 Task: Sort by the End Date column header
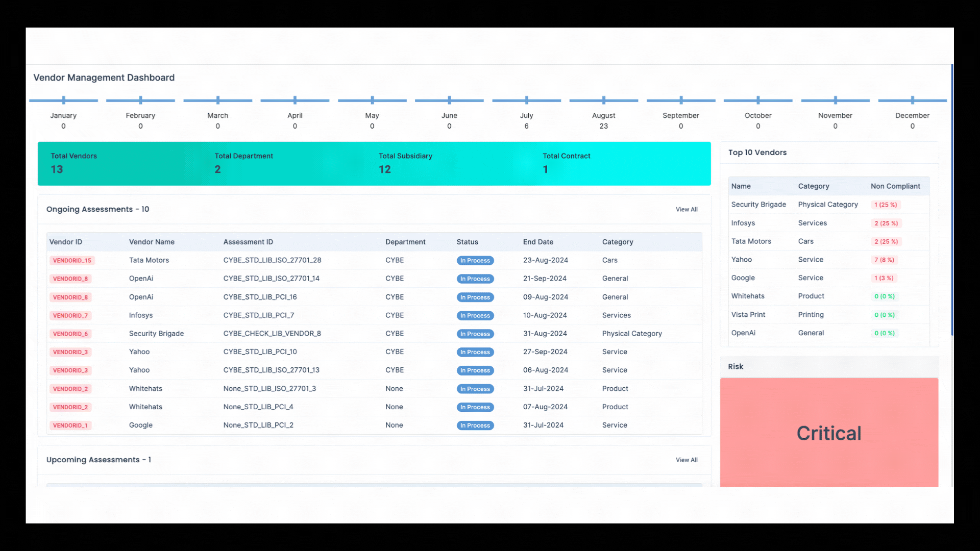(x=537, y=242)
